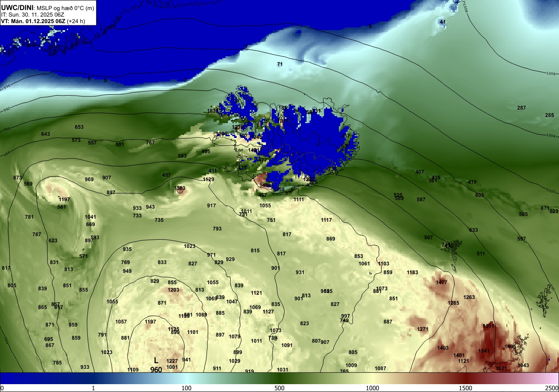
Task: Click the 501 height value
Action: [120, 144]
